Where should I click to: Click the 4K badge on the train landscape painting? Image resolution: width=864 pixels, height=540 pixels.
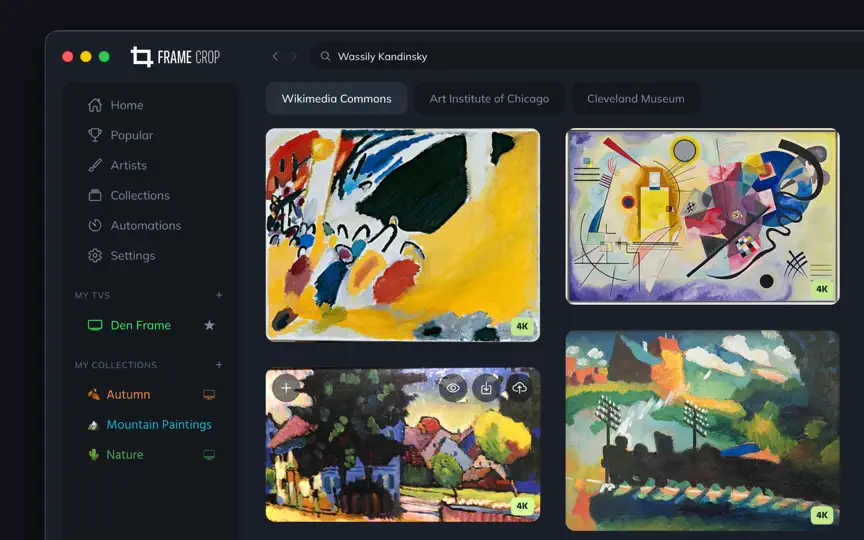coord(822,515)
